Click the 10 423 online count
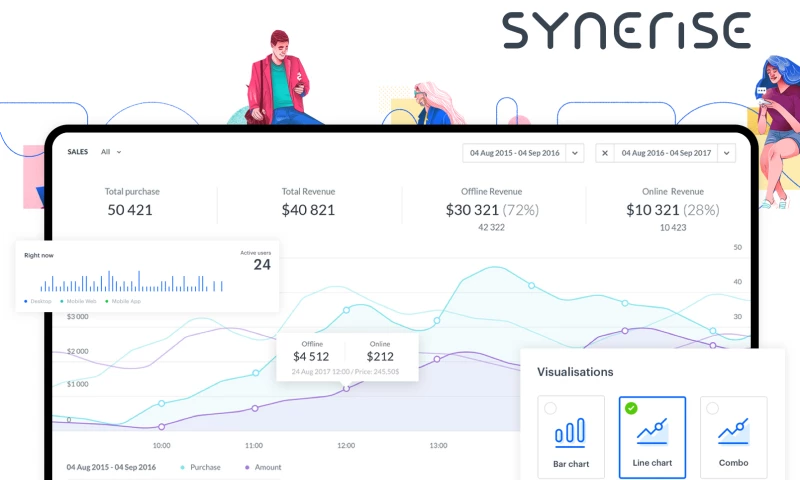The width and height of the screenshot is (800, 480). [x=673, y=228]
